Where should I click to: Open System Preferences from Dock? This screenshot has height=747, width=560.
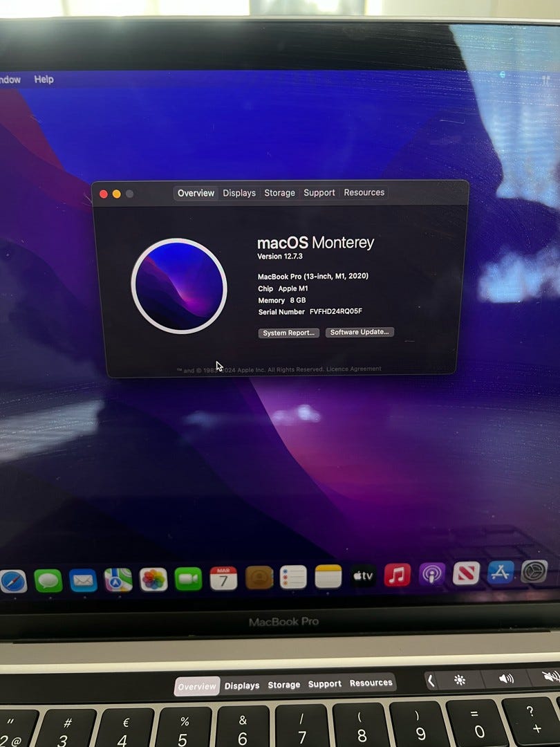(x=534, y=571)
